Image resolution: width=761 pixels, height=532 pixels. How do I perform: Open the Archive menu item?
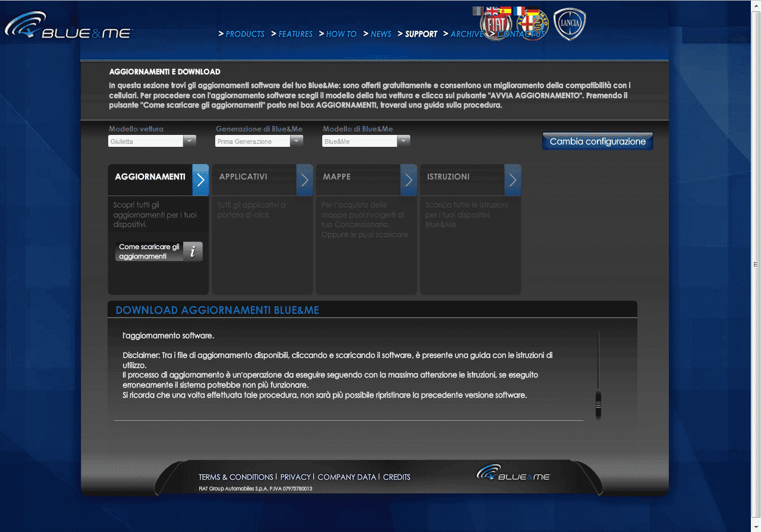point(467,34)
